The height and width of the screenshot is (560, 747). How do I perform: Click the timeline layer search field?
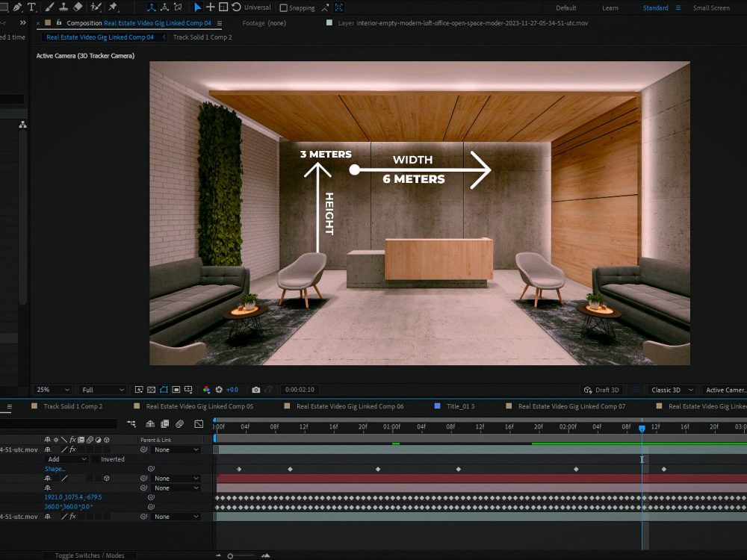tap(58, 424)
